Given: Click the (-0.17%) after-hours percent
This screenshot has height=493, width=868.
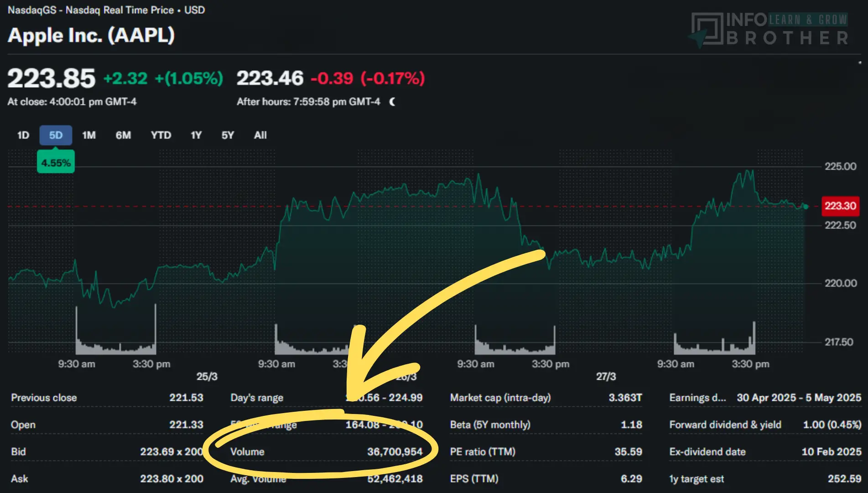Looking at the screenshot, I should click(393, 79).
